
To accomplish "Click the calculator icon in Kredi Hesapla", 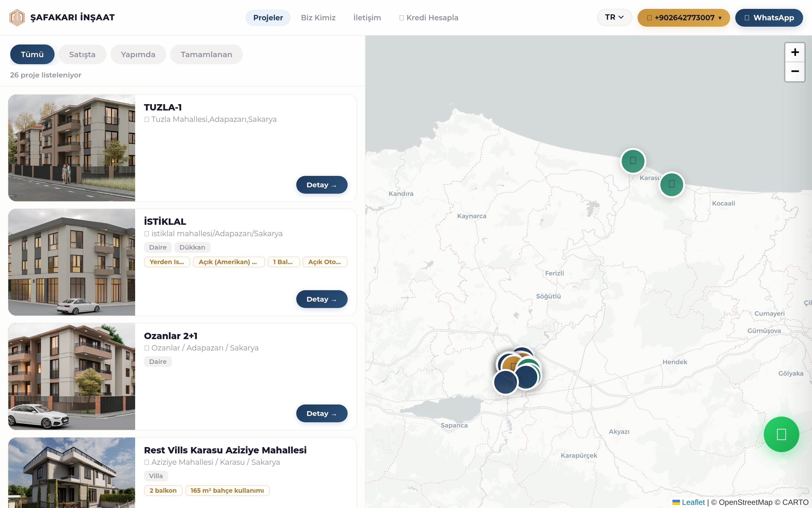I will (x=401, y=18).
